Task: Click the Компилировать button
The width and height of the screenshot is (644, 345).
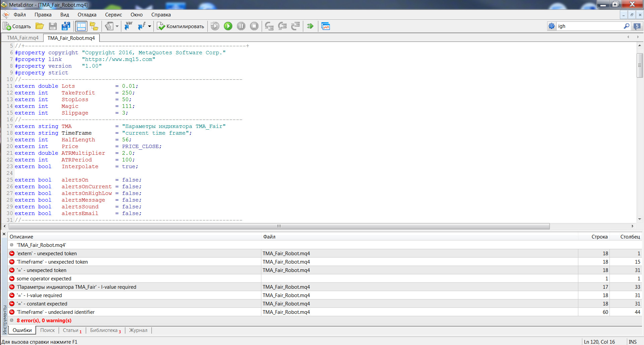Action: 181,26
